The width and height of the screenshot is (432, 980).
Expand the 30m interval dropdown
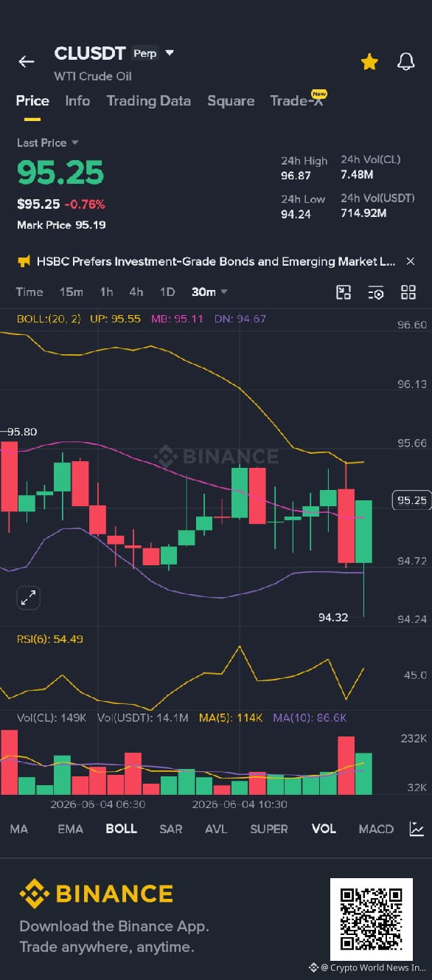click(209, 292)
